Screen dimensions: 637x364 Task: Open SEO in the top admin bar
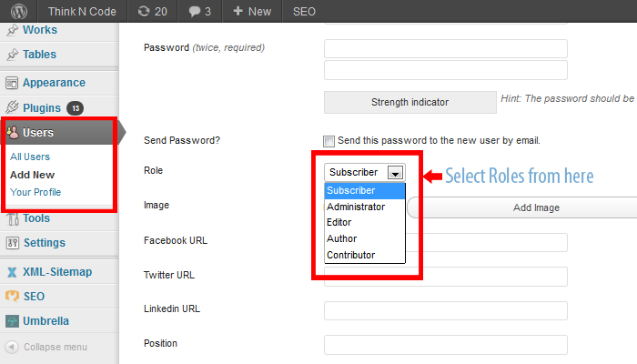click(304, 11)
